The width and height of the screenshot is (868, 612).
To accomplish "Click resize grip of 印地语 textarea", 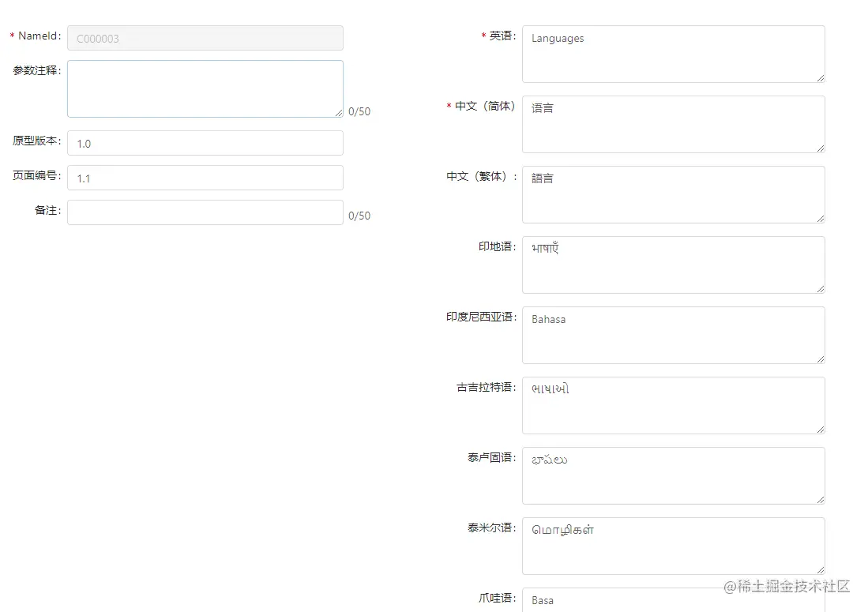I will point(821,288).
